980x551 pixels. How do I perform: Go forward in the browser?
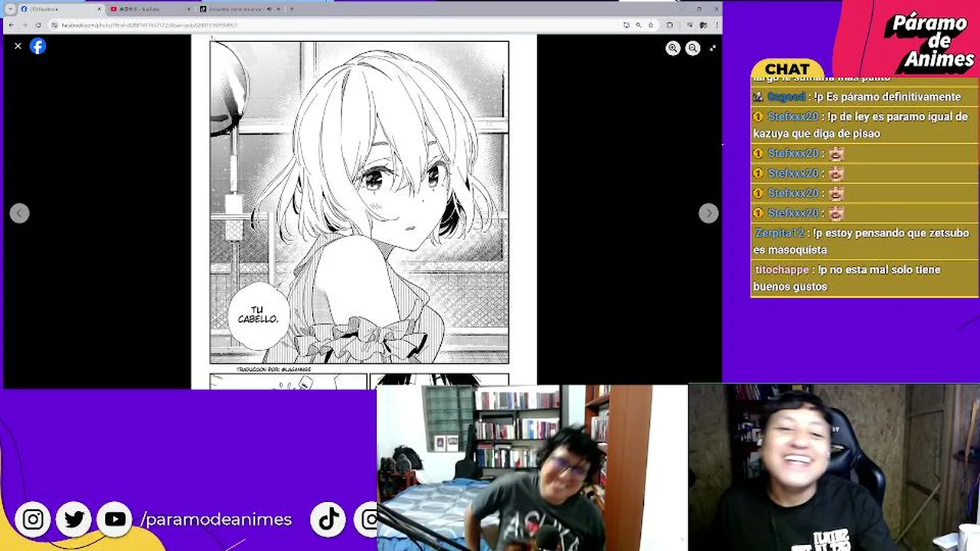24,25
